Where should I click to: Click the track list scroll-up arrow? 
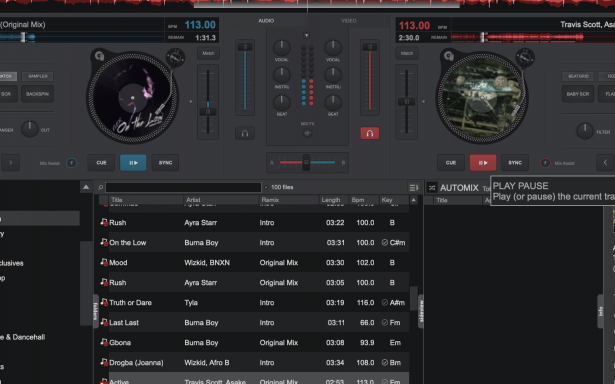click(x=413, y=200)
